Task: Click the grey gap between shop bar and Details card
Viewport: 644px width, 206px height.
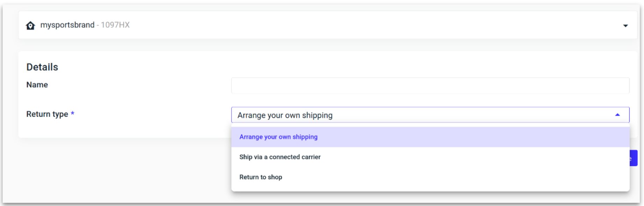Action: click(x=315, y=45)
